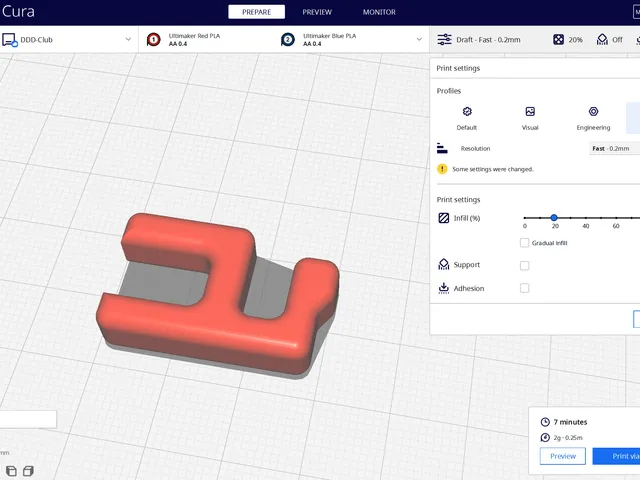The image size is (640, 480).
Task: Click the Cura logo text
Action: coord(18,11)
